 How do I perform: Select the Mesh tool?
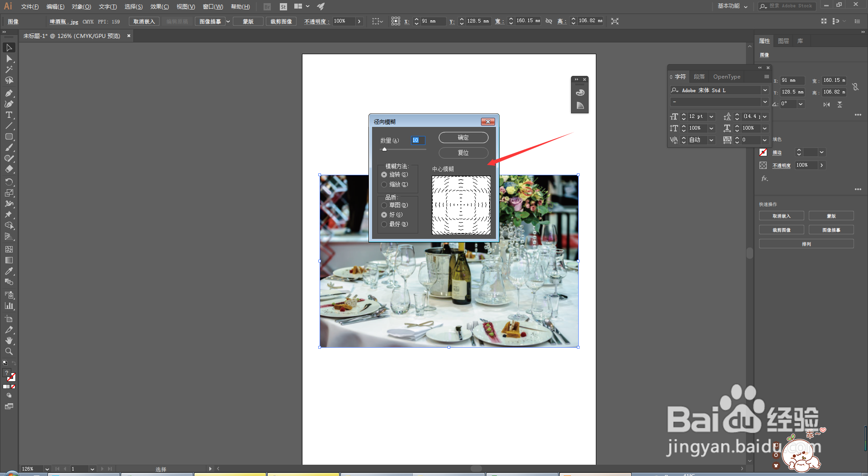pos(9,249)
